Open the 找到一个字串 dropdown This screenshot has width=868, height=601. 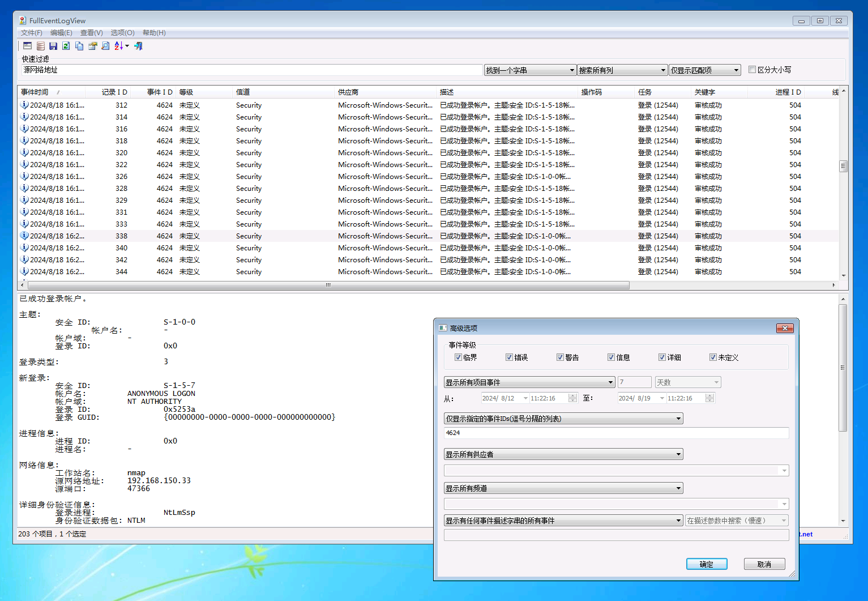coord(530,70)
